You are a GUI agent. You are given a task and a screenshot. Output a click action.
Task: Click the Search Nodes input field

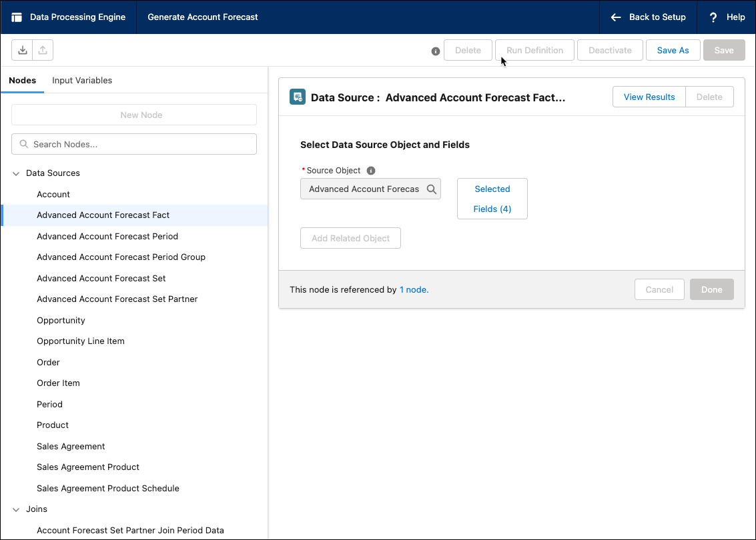coord(134,144)
